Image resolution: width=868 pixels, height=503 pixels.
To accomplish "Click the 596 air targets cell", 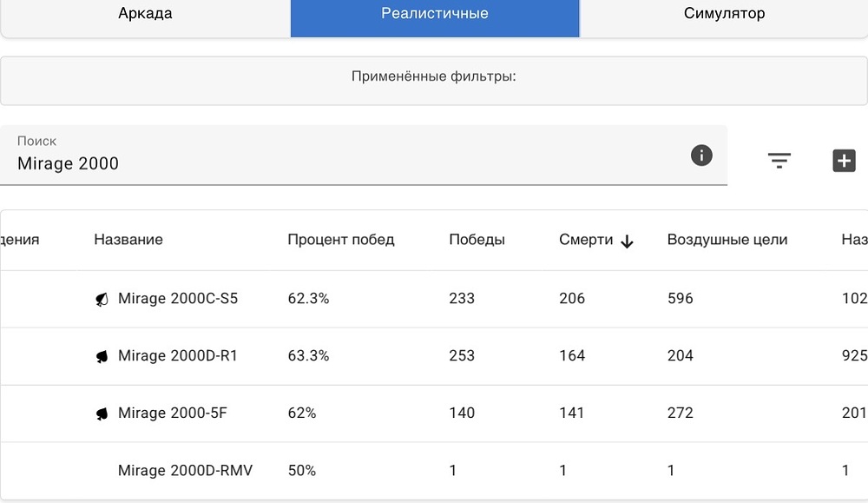I will [x=680, y=299].
